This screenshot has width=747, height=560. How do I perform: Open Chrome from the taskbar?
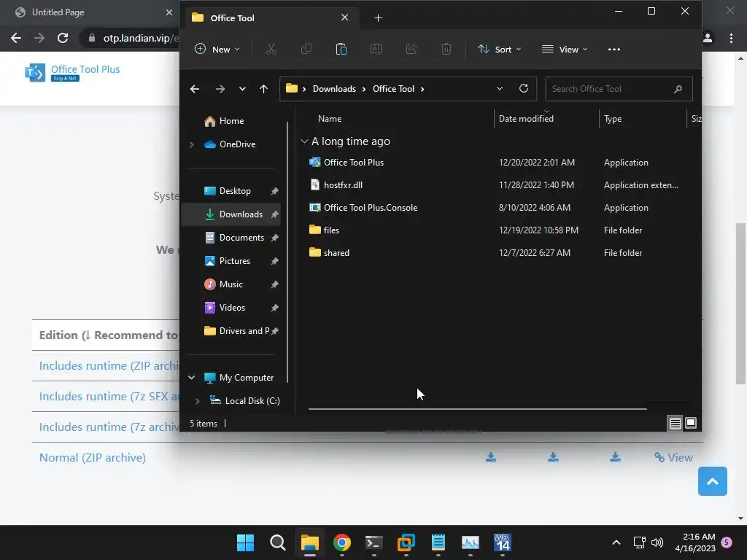tap(341, 542)
